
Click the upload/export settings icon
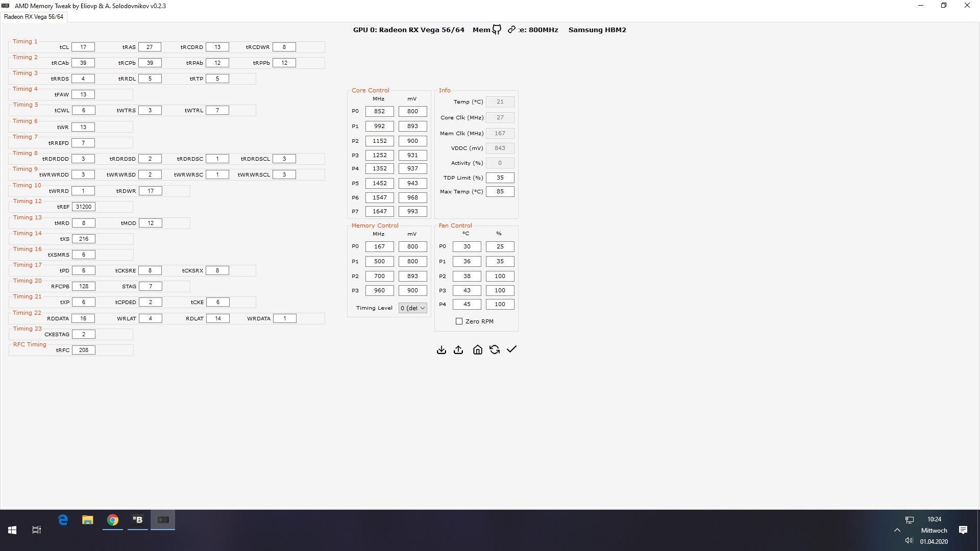458,349
